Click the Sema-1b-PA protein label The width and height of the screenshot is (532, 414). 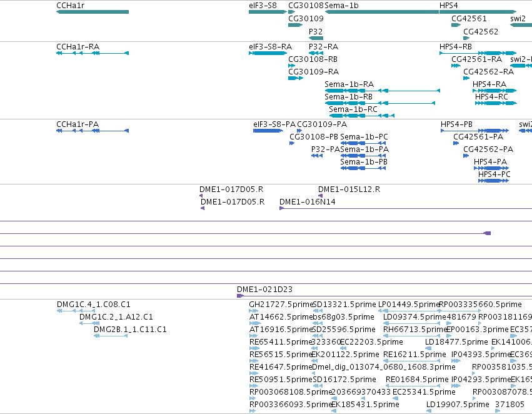click(x=364, y=149)
